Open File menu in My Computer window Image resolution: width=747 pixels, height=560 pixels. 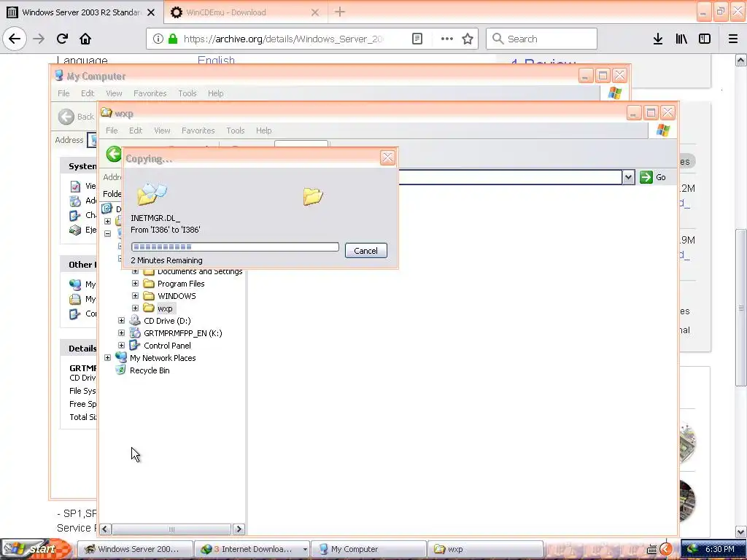click(63, 93)
